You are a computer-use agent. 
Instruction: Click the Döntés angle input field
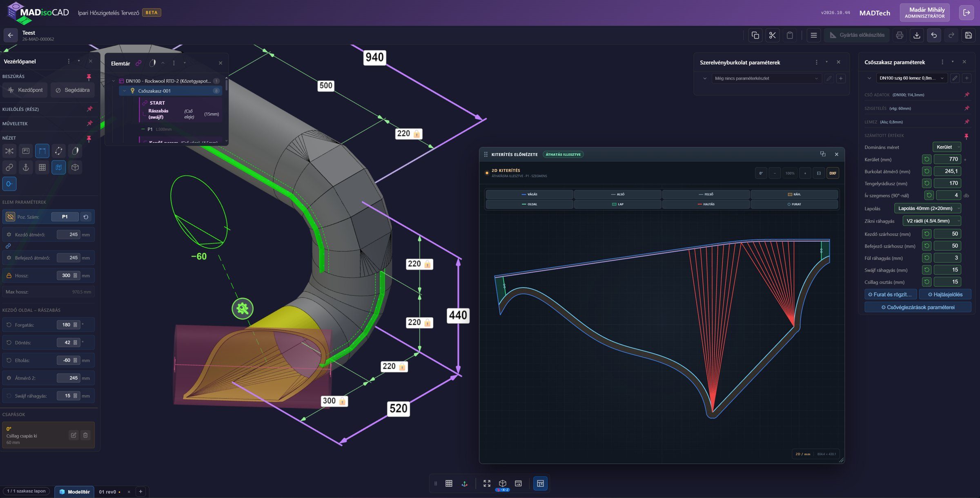(68, 342)
